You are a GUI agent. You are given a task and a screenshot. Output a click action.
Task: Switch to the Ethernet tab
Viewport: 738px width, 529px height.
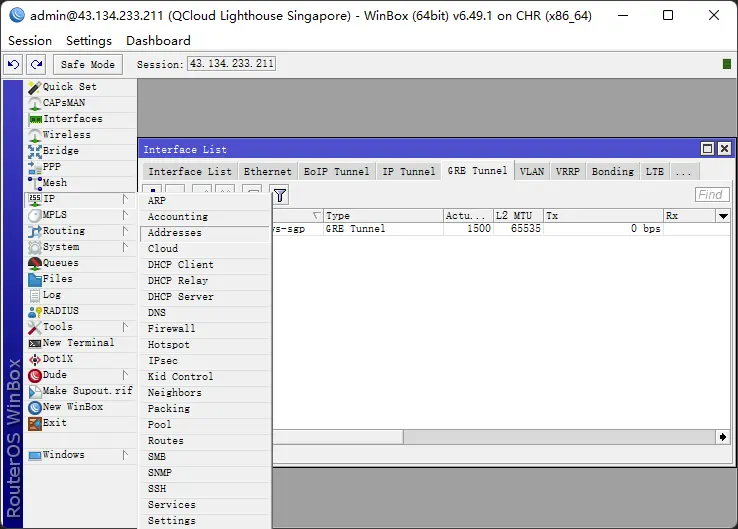tap(267, 171)
